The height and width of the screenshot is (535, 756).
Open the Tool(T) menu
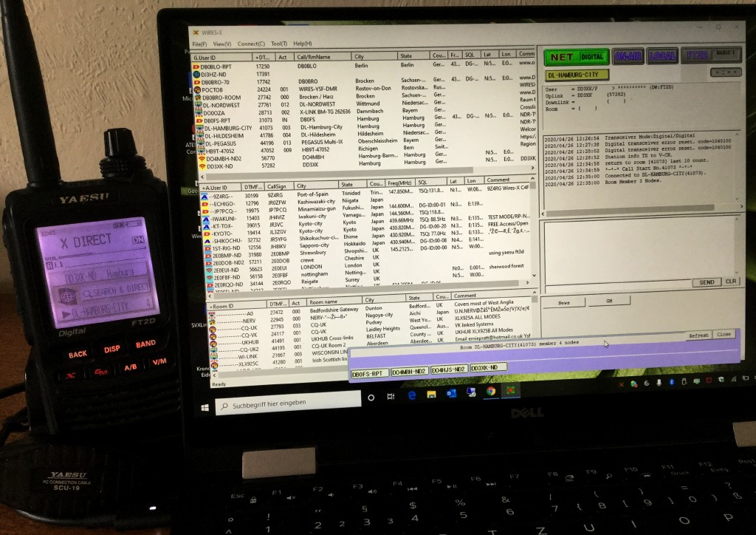[278, 44]
